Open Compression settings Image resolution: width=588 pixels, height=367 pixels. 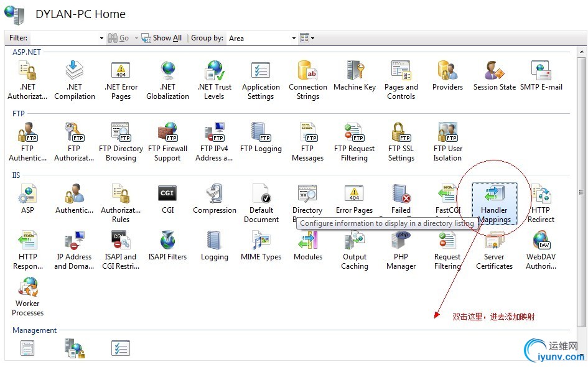click(214, 199)
